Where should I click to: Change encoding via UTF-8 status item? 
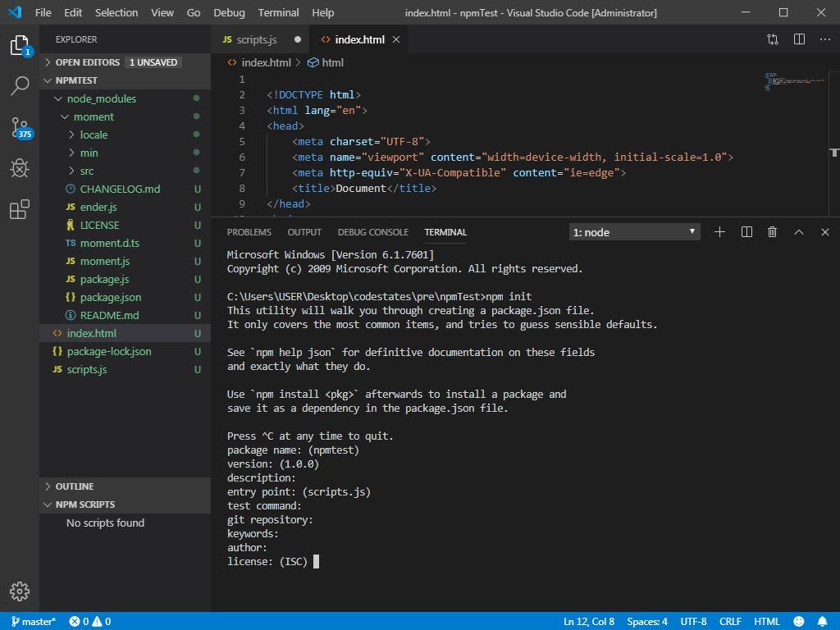[693, 622]
